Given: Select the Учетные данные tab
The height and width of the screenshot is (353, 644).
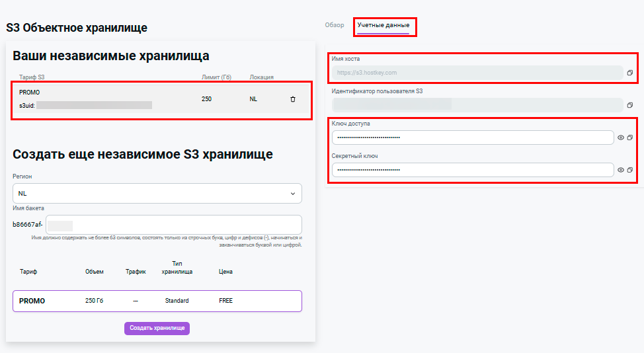Looking at the screenshot, I should [x=383, y=25].
